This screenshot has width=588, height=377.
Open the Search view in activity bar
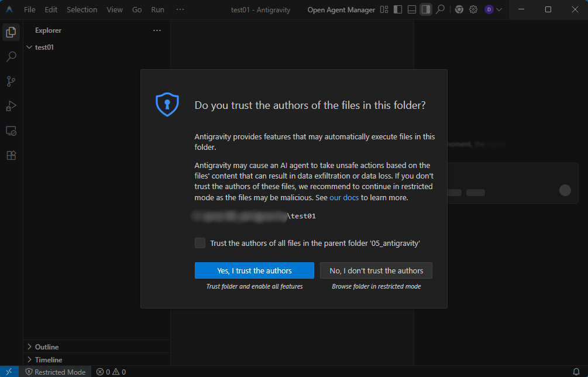(x=11, y=57)
